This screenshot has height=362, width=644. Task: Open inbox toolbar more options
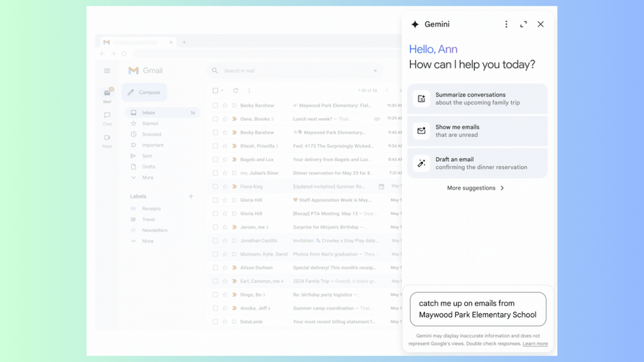coord(249,90)
